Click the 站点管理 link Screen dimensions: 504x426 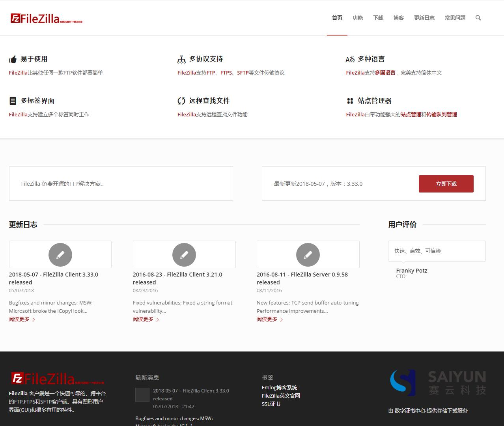point(411,114)
